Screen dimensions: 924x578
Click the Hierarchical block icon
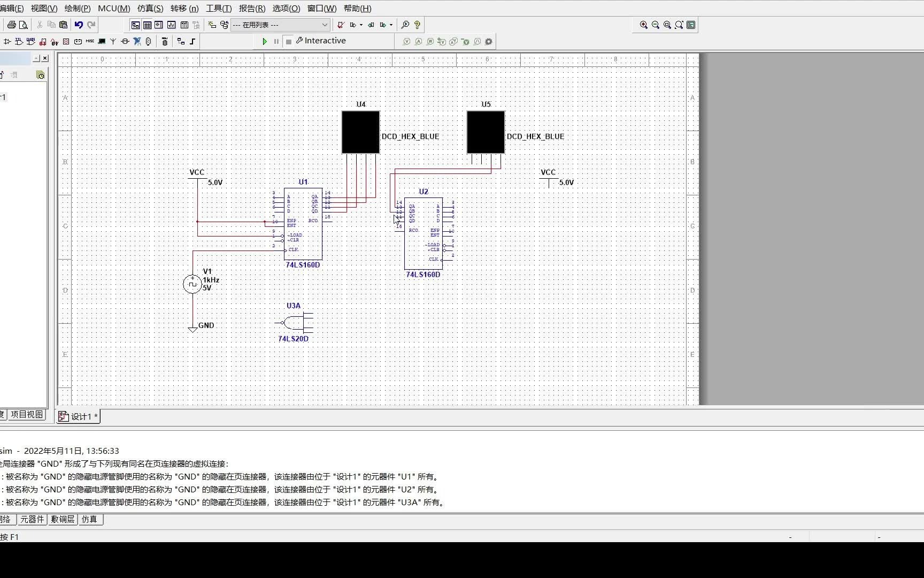[x=181, y=41]
